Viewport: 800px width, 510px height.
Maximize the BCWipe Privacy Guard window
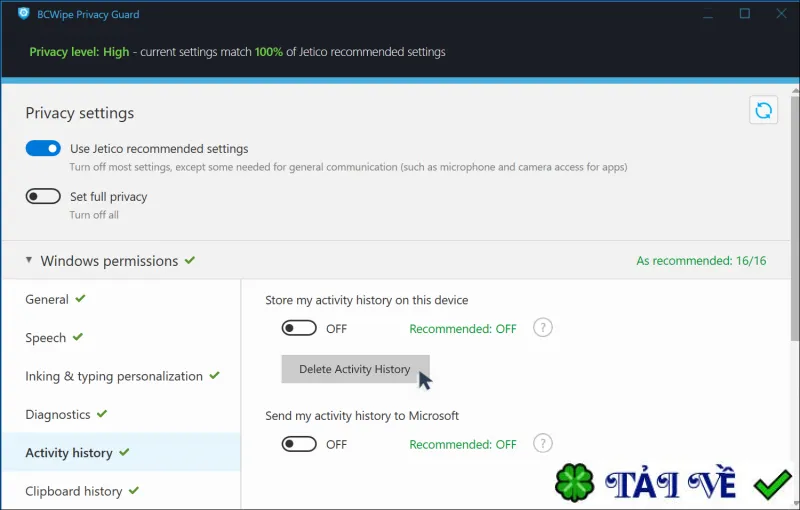pos(744,14)
